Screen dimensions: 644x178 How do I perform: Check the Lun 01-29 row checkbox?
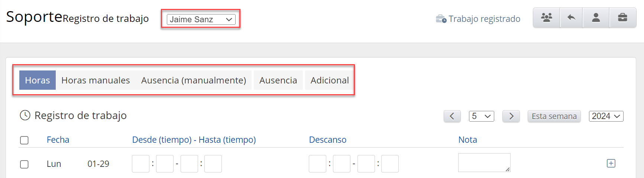(x=24, y=164)
